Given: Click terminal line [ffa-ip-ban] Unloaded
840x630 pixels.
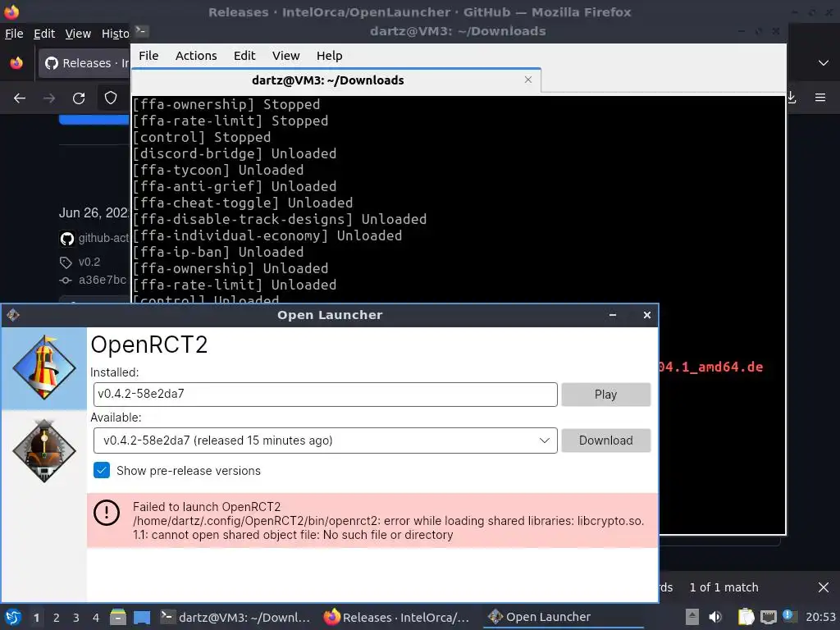Looking at the screenshot, I should 218,252.
